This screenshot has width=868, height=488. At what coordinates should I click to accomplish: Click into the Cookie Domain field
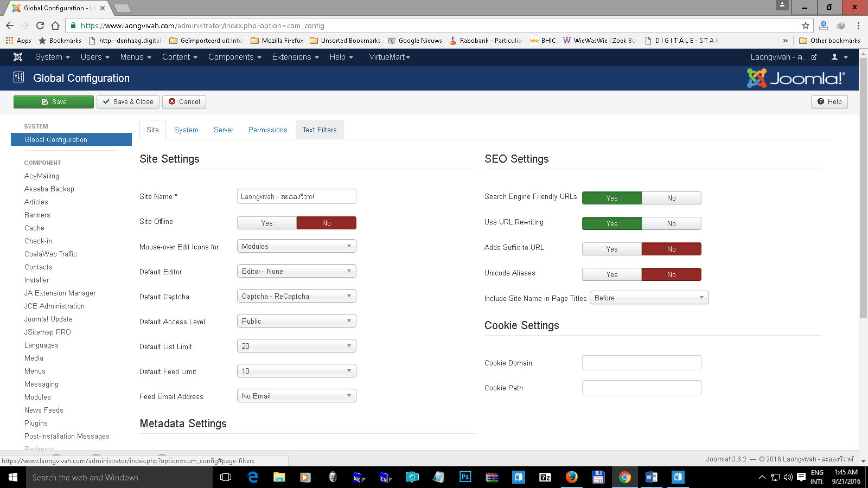coord(641,363)
